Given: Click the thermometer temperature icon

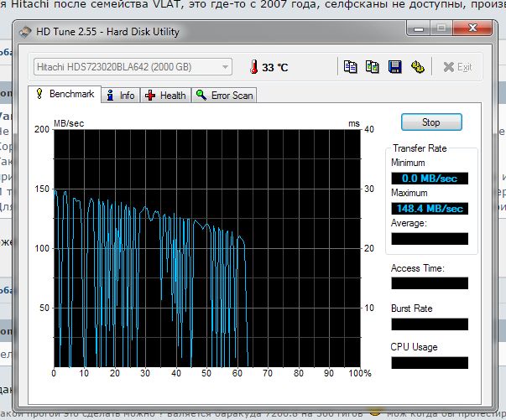Looking at the screenshot, I should click(254, 67).
